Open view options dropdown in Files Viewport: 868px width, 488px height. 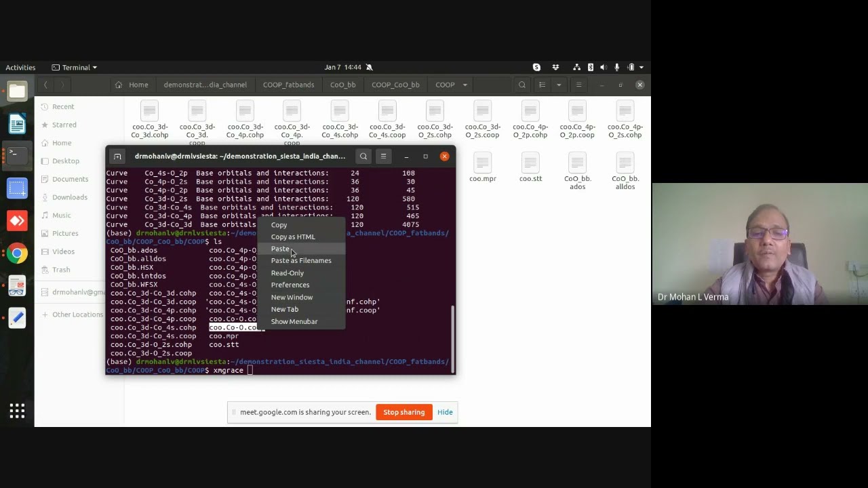pyautogui.click(x=559, y=85)
